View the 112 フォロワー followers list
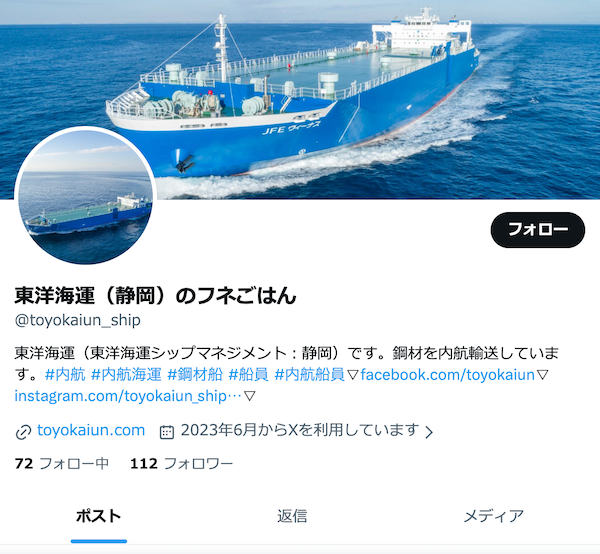The width and height of the screenshot is (600, 554). coord(182,464)
